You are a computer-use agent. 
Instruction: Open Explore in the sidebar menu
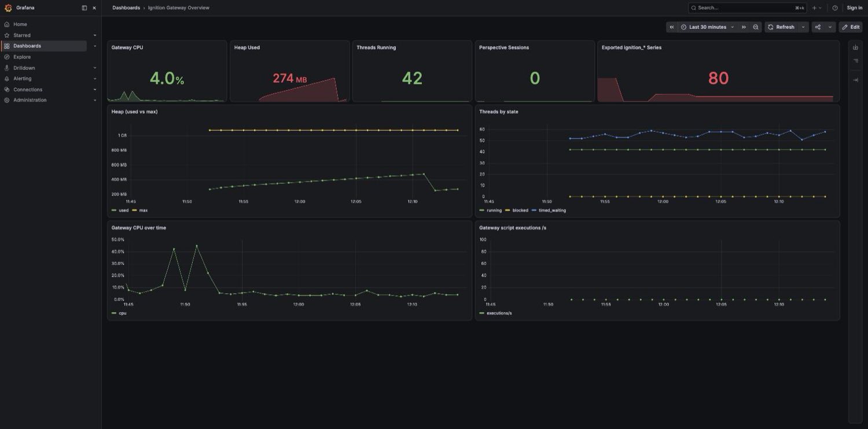pos(22,57)
